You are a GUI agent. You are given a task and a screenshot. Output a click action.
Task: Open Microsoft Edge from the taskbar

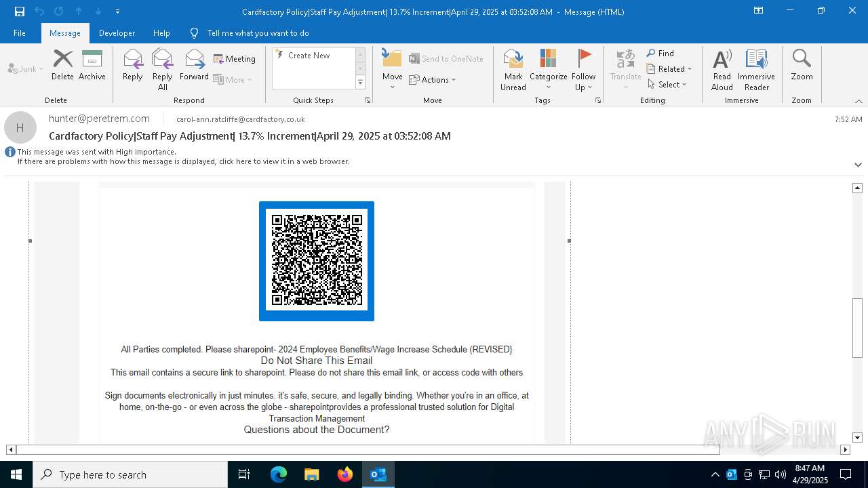[x=279, y=474]
